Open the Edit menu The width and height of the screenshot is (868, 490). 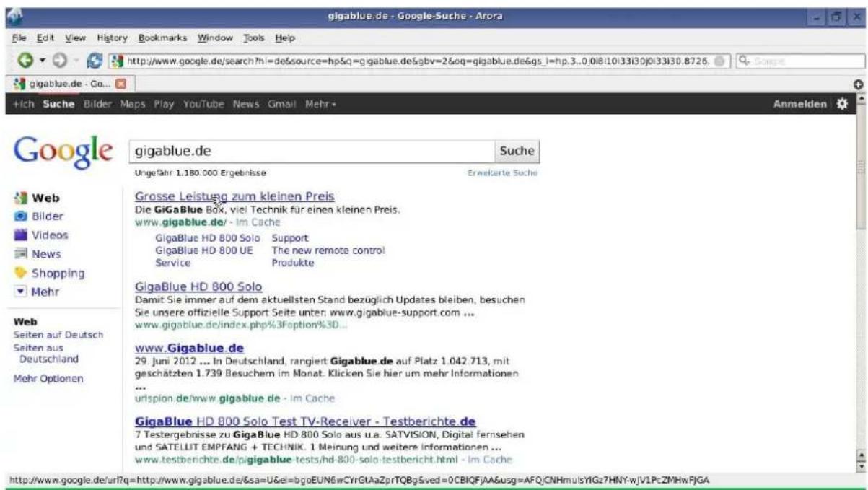(45, 37)
